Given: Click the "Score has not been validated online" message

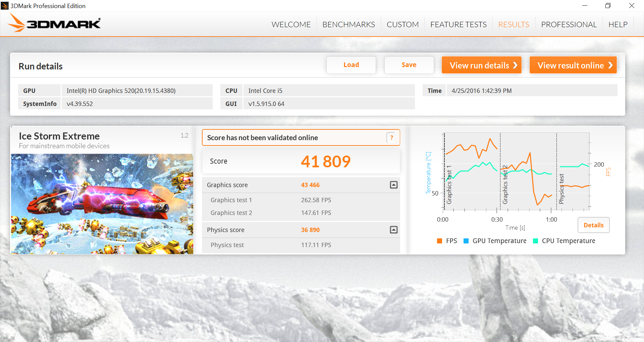Looking at the screenshot, I should click(x=262, y=137).
